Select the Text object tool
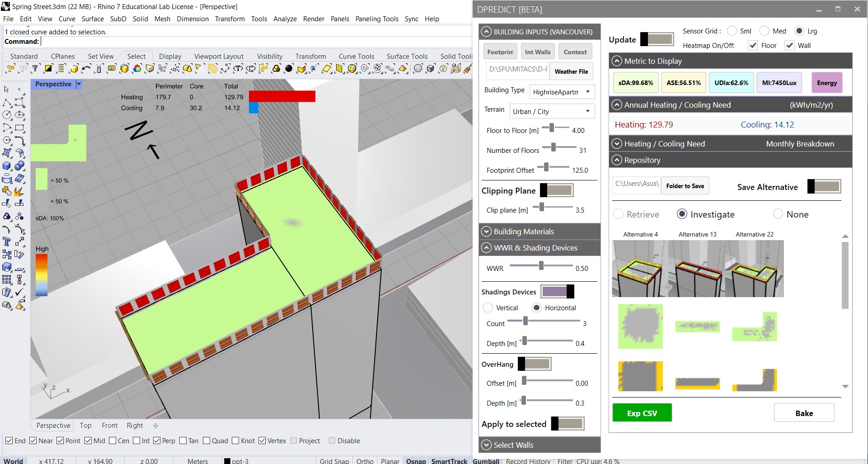The width and height of the screenshot is (868, 464). 7,241
